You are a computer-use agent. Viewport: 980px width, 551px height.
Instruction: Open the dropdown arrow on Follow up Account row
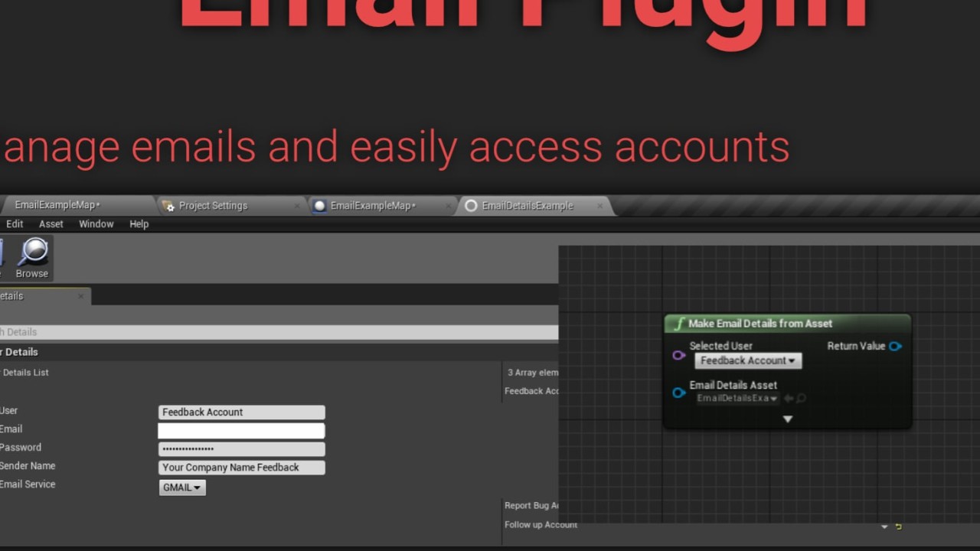pyautogui.click(x=884, y=527)
